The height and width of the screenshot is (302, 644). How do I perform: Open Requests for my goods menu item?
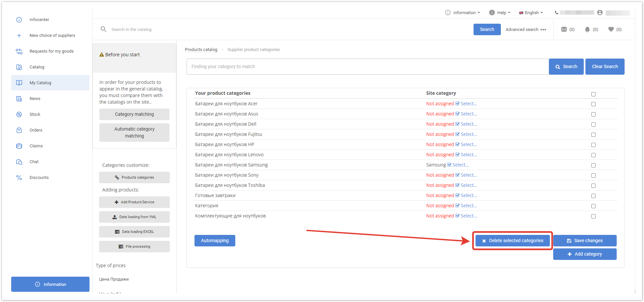tap(51, 51)
